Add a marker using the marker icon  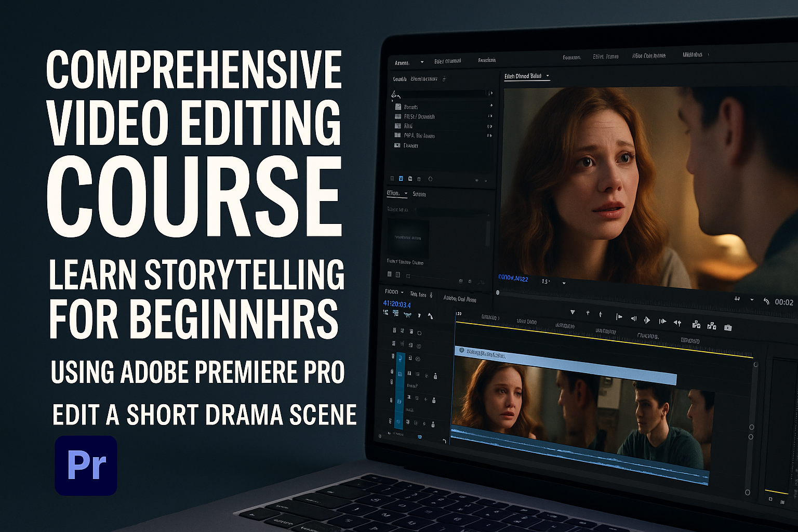click(573, 312)
